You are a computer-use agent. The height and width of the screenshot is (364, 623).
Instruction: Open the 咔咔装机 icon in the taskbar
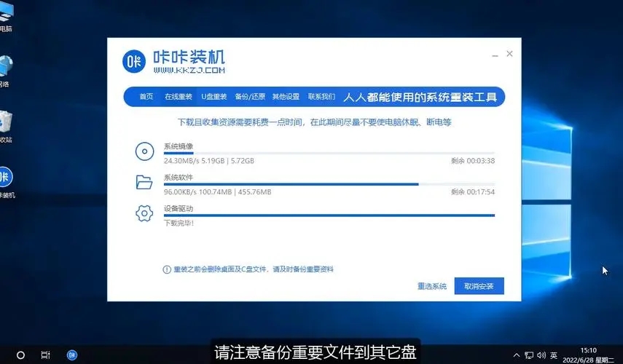[72, 355]
